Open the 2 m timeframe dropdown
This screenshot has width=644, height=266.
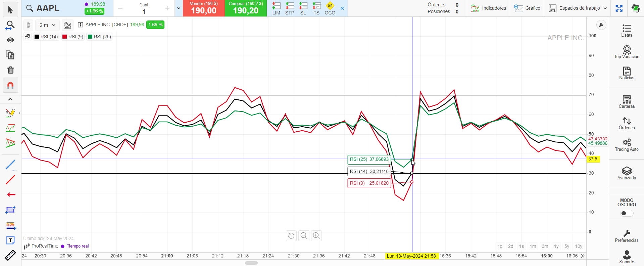tap(47, 25)
